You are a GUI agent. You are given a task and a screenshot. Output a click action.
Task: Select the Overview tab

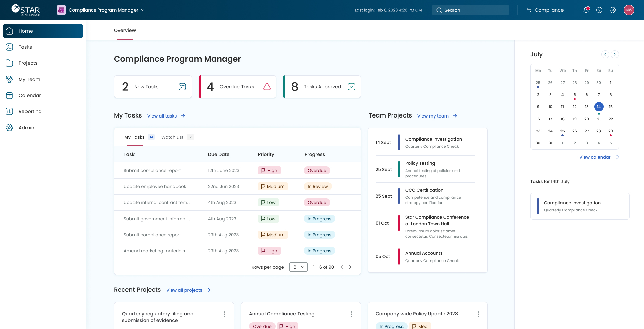click(125, 30)
